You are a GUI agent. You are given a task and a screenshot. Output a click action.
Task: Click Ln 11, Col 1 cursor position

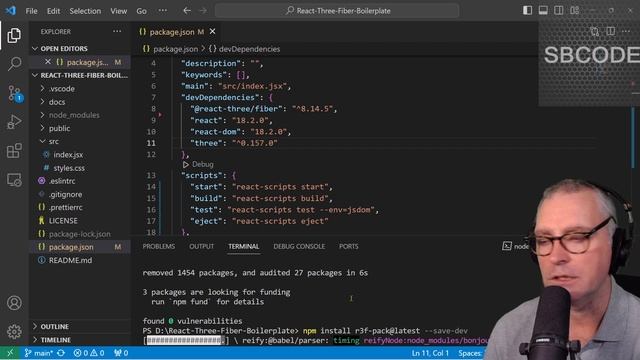pyautogui.click(x=430, y=353)
